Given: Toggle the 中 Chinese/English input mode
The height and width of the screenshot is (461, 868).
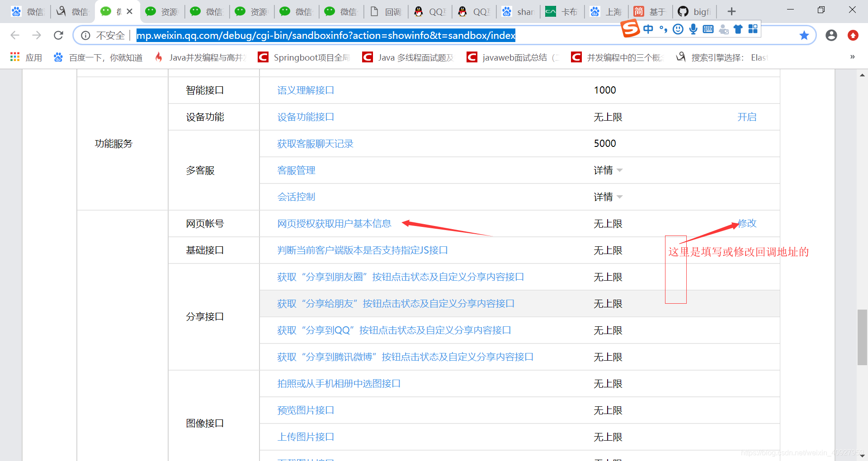Looking at the screenshot, I should 648,29.
